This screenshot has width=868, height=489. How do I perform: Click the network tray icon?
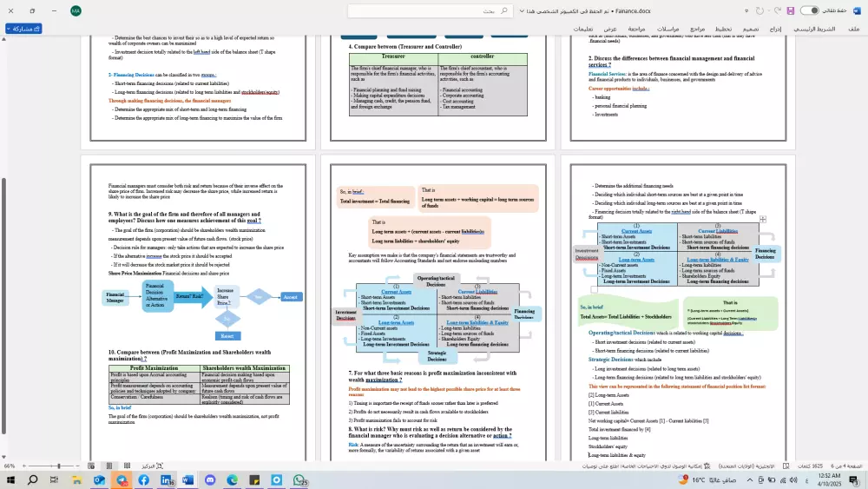pos(783,479)
